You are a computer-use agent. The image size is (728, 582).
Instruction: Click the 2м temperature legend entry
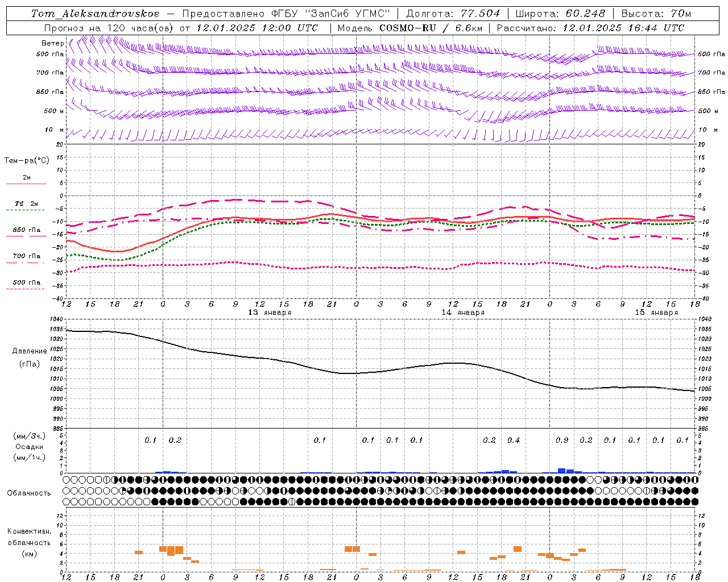tap(27, 177)
